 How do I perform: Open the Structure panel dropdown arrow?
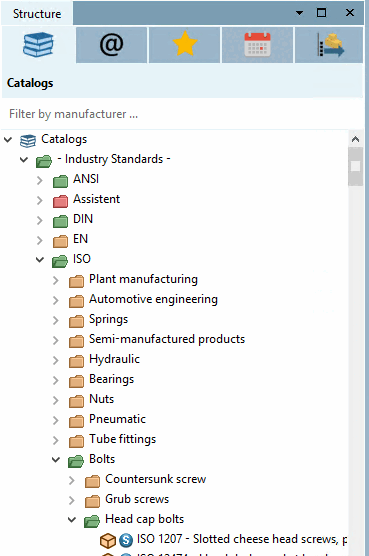point(300,13)
